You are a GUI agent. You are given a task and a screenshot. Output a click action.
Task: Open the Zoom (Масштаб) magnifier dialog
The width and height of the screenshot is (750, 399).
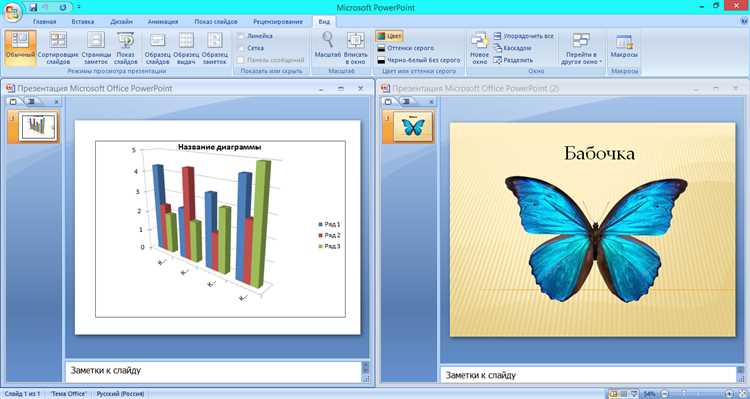pos(328,48)
